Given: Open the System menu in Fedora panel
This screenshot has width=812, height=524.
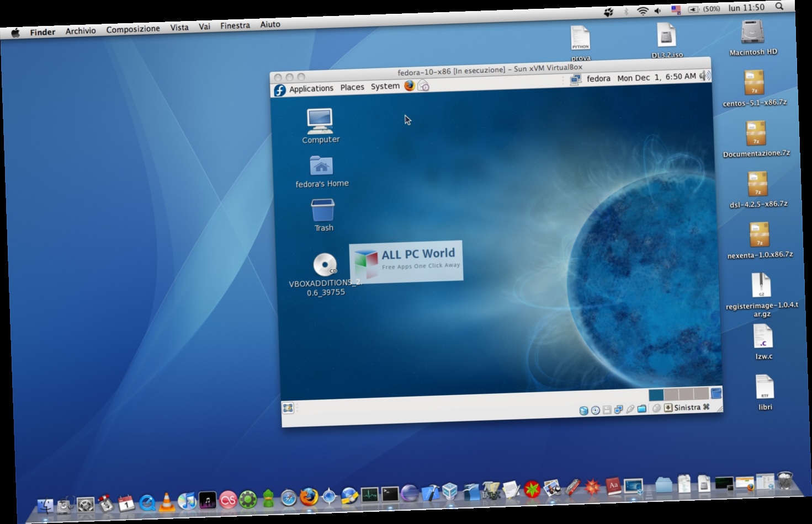Looking at the screenshot, I should pos(385,86).
